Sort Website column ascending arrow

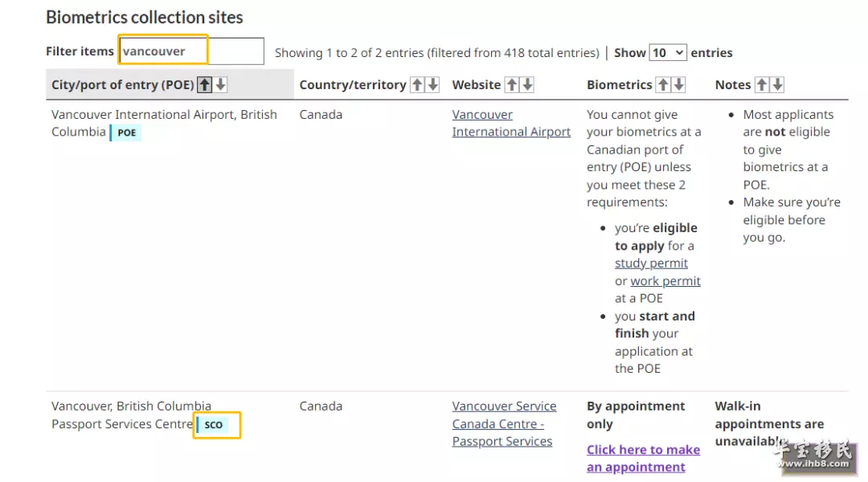click(x=512, y=84)
